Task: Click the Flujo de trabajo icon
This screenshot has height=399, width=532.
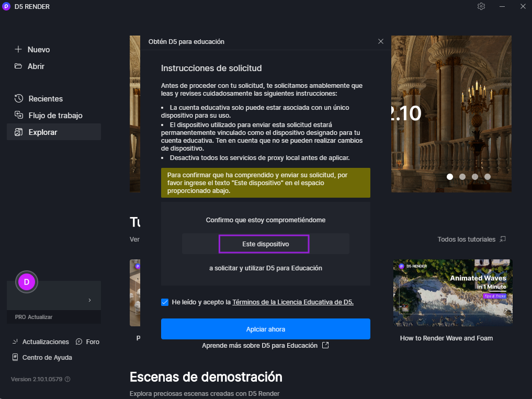Action: (x=19, y=116)
